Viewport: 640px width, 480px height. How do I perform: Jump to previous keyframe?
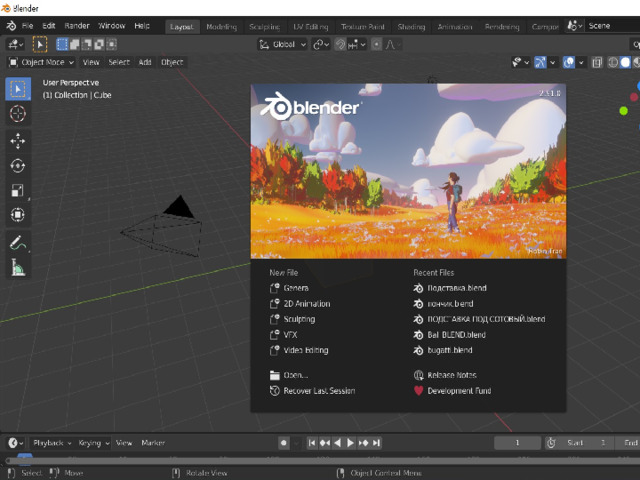coord(325,443)
